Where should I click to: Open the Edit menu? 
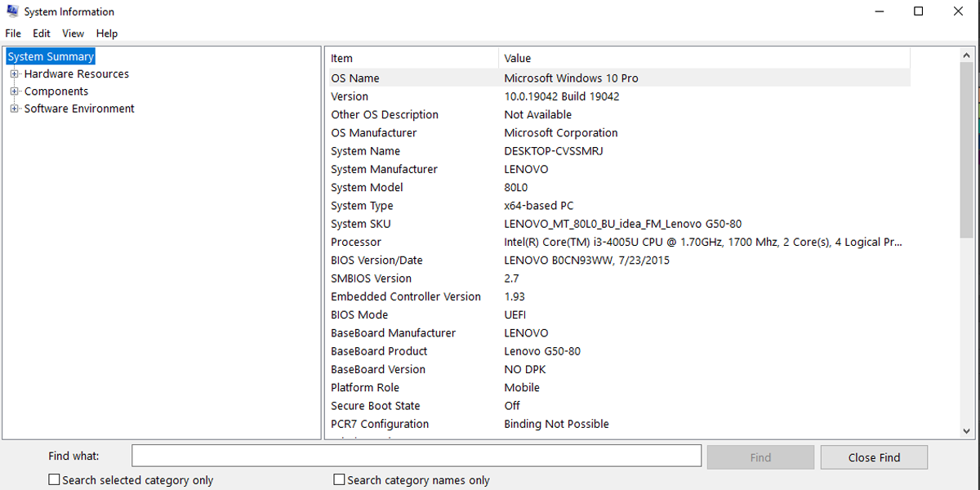(41, 33)
